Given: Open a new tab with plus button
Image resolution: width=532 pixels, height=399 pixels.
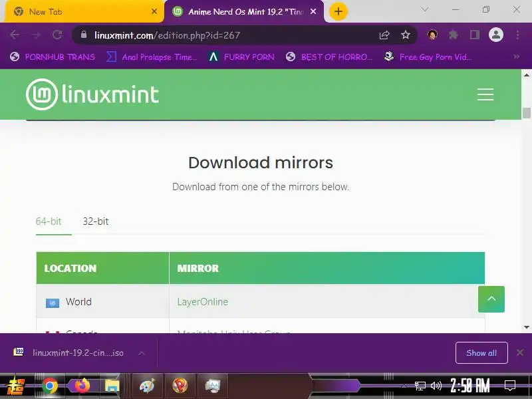Looking at the screenshot, I should click(338, 11).
